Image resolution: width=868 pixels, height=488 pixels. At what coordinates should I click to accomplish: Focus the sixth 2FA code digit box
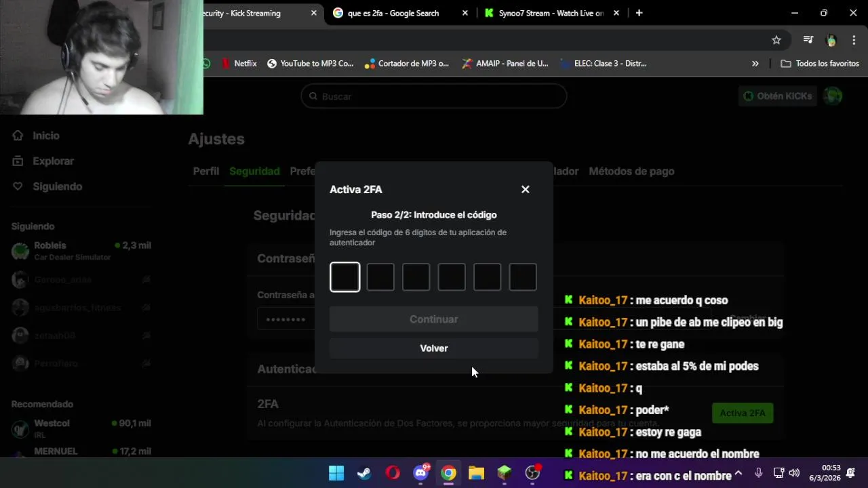523,277
